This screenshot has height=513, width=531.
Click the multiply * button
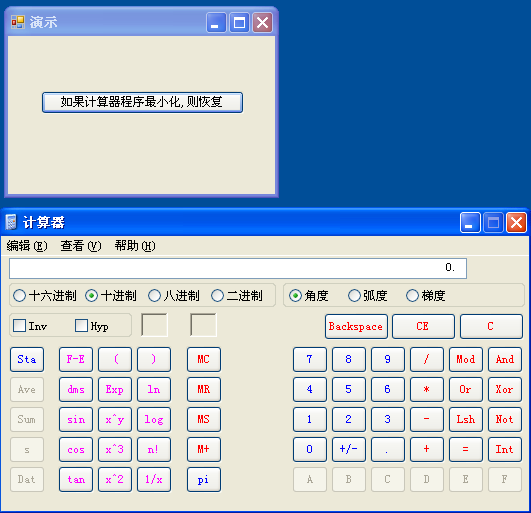[427, 389]
